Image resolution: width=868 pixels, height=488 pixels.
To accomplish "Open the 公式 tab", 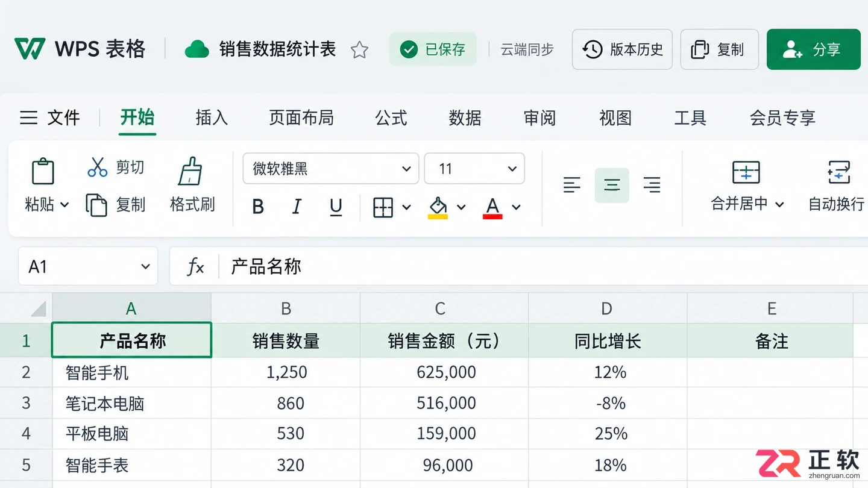I will click(391, 117).
